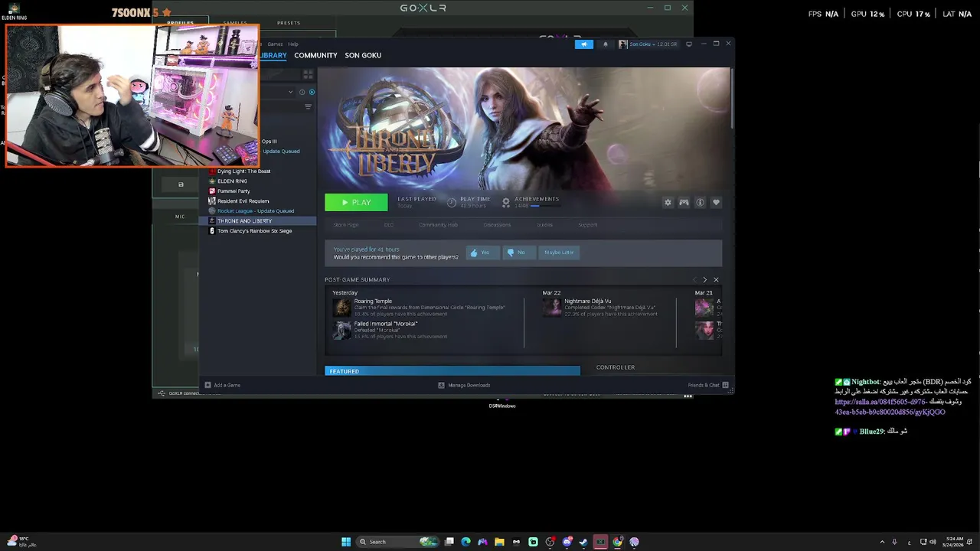The height and width of the screenshot is (551, 980).
Task: Open the Son Goku profile tab
Action: point(363,55)
